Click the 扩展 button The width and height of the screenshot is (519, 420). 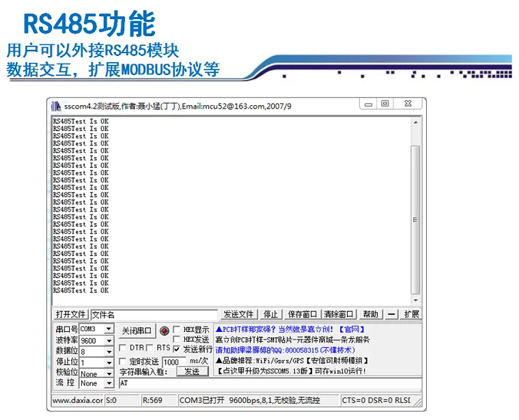point(411,314)
